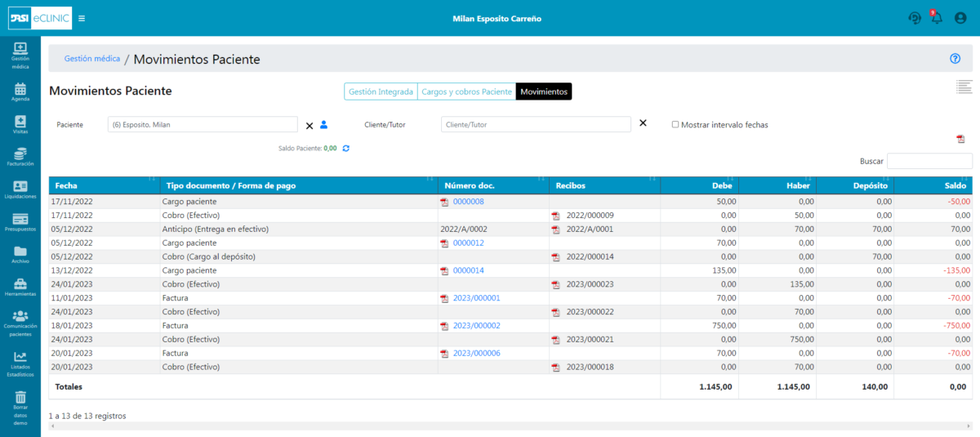Open Archivo in the sidebar

pos(20,255)
